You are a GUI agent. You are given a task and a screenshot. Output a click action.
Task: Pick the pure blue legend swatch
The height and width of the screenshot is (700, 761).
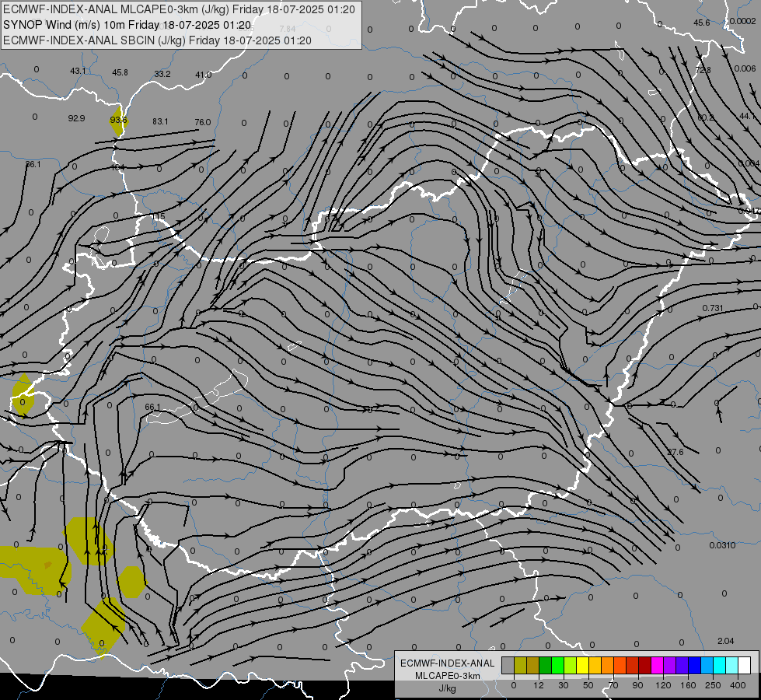click(x=694, y=666)
